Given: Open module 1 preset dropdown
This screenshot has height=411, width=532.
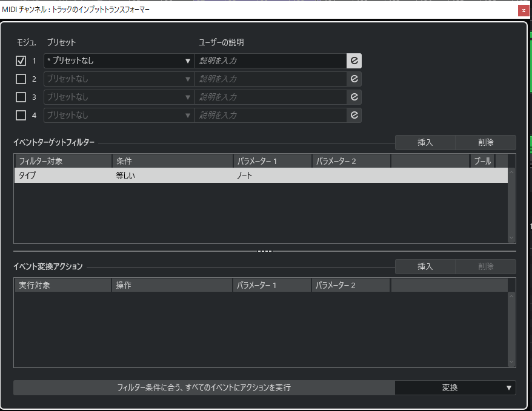Looking at the screenshot, I should click(119, 61).
